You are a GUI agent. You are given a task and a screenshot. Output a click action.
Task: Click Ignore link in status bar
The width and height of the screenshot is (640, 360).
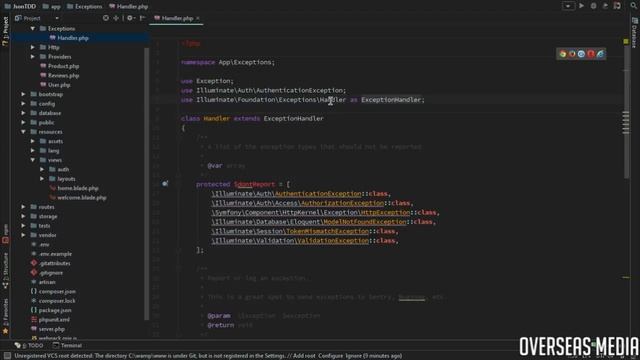coord(353,356)
